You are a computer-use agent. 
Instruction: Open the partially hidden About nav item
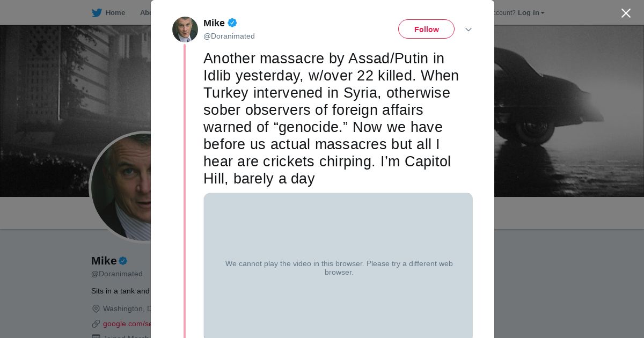coord(145,13)
